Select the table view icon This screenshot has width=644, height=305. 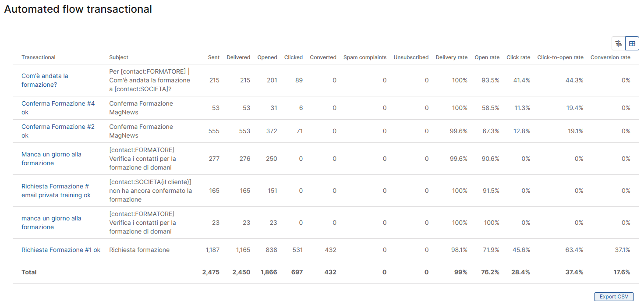(x=632, y=43)
